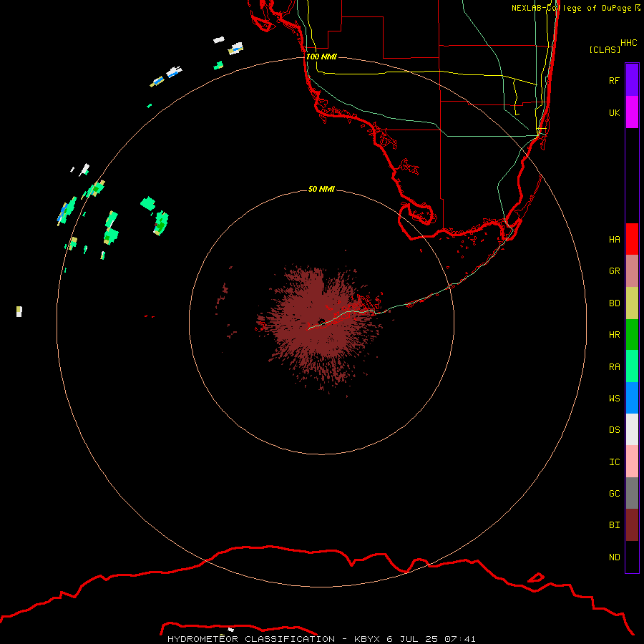Click the GR legend label

(x=614, y=271)
